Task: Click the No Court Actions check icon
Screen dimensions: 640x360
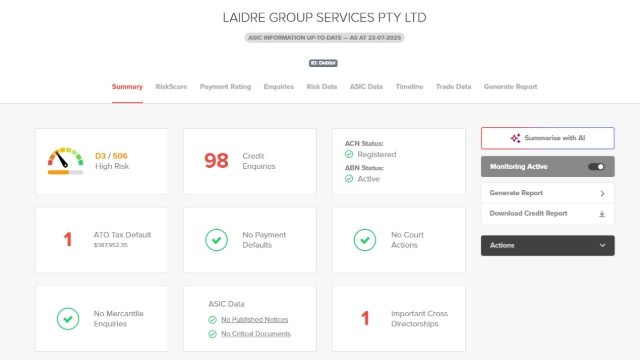Action: 365,240
